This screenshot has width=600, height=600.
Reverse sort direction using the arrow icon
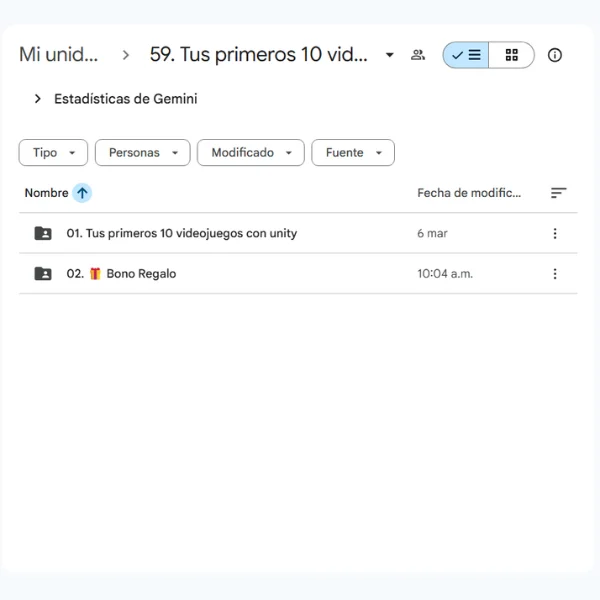pos(82,193)
